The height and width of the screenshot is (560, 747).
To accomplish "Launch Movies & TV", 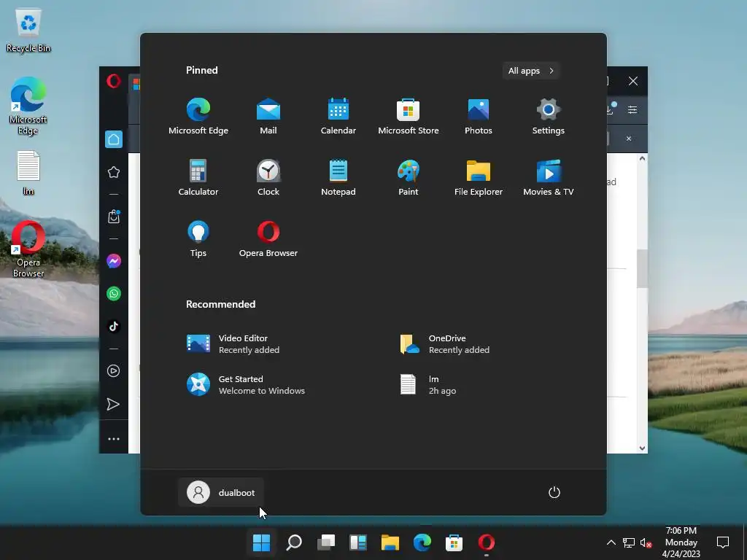I will pos(549,178).
